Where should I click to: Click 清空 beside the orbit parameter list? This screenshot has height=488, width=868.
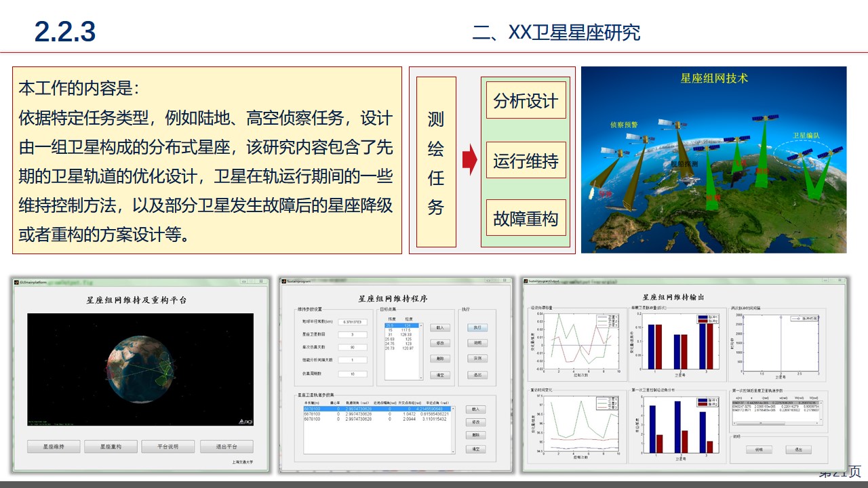(475, 449)
